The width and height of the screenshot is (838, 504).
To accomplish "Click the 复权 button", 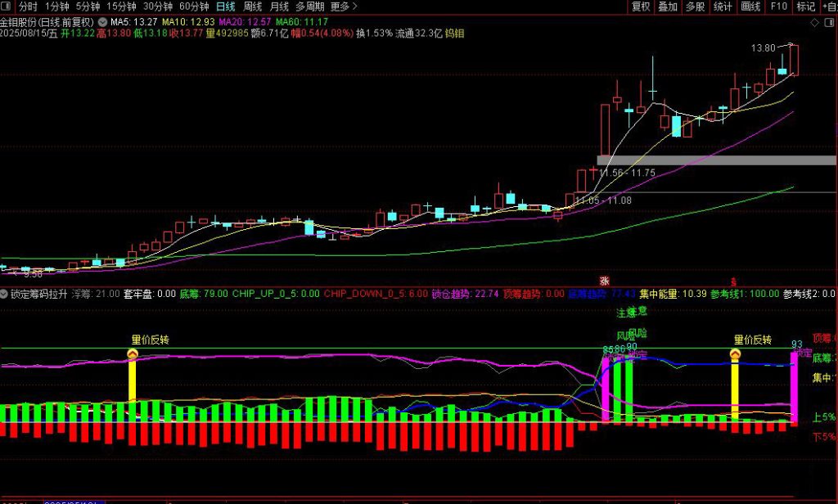I will pyautogui.click(x=641, y=7).
